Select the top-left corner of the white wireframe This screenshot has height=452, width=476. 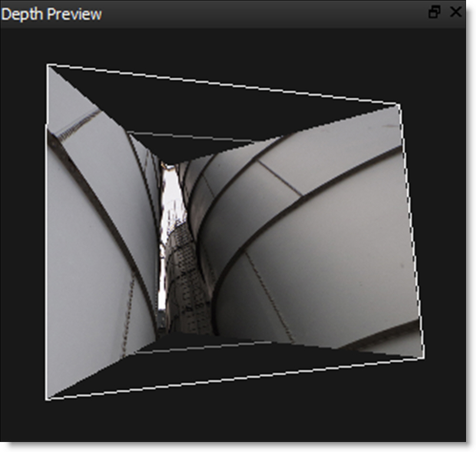[48, 65]
